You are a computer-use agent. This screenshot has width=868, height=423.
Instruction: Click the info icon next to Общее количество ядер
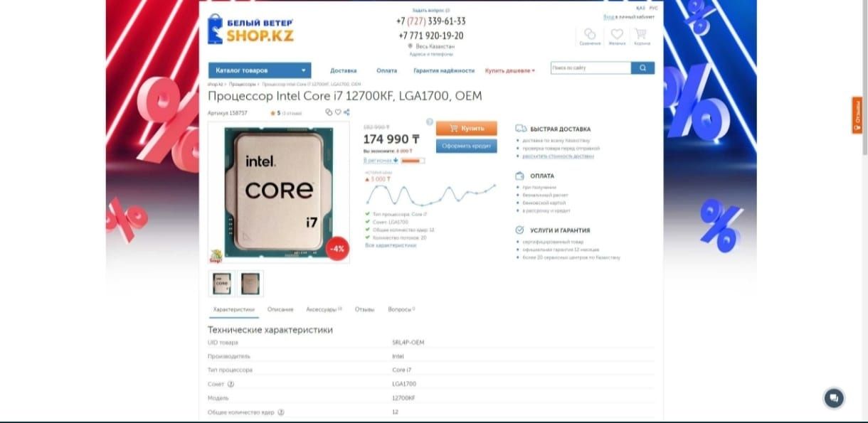tap(281, 412)
